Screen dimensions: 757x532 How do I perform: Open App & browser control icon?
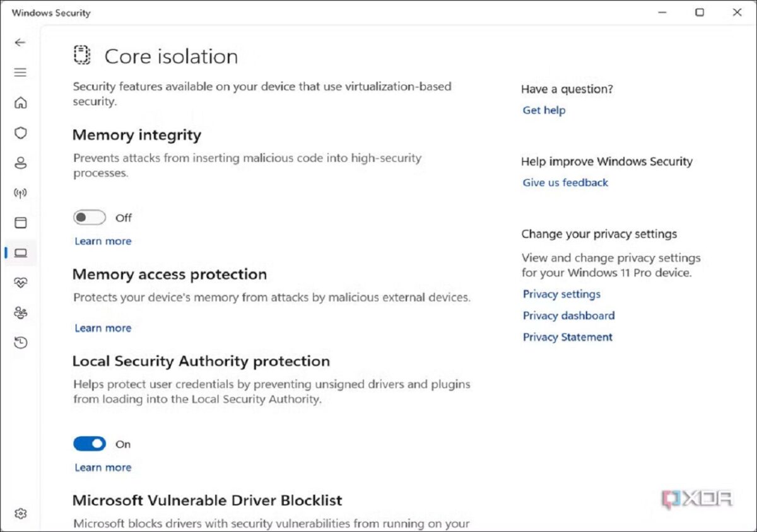[x=21, y=223]
